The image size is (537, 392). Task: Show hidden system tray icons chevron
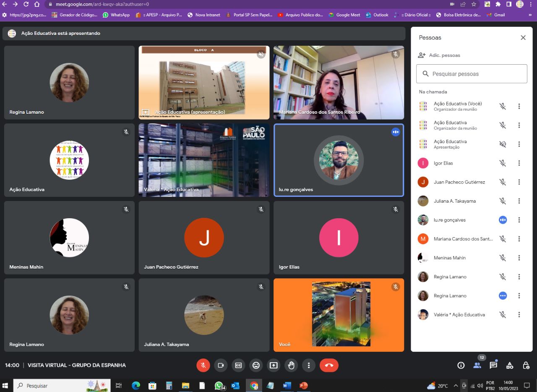pyautogui.click(x=456, y=385)
